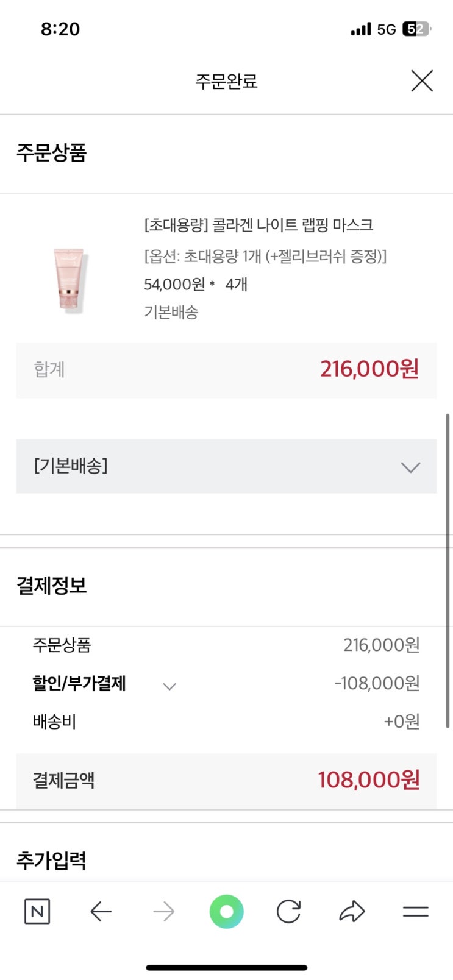
Task: Tap the 8:20 clock in status bar
Action: pyautogui.click(x=60, y=29)
